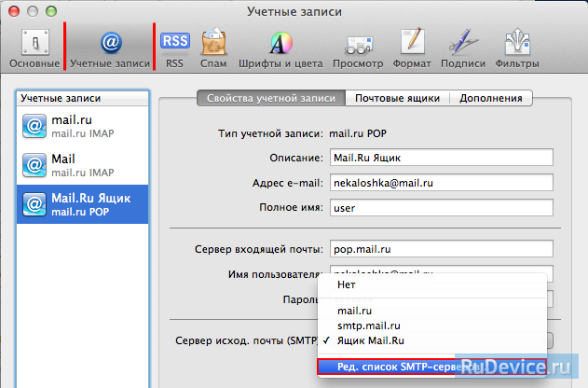Screen dimensions: 588x388
Task: Open the Спам preferences pane
Action: pyautogui.click(x=213, y=48)
